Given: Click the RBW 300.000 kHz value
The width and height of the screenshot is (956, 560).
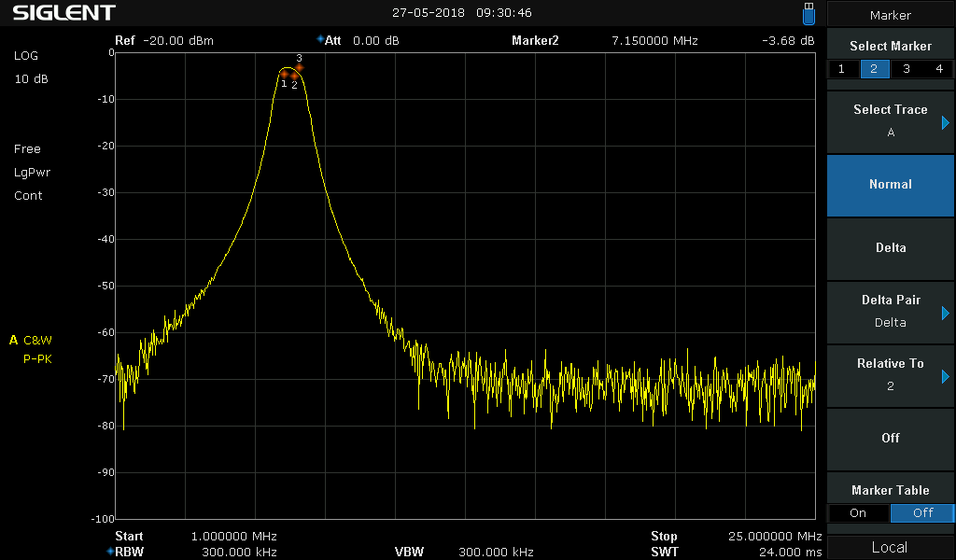Looking at the screenshot, I should [x=239, y=553].
